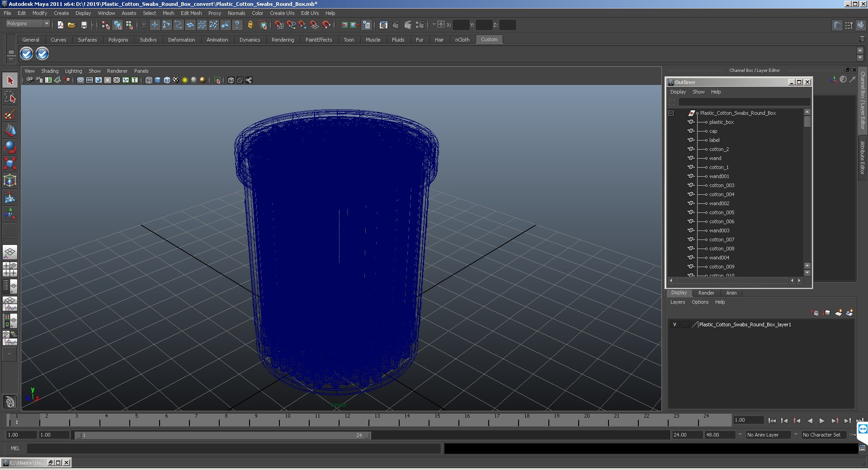Toggle Use All Lights yellow sphere

tap(185, 80)
